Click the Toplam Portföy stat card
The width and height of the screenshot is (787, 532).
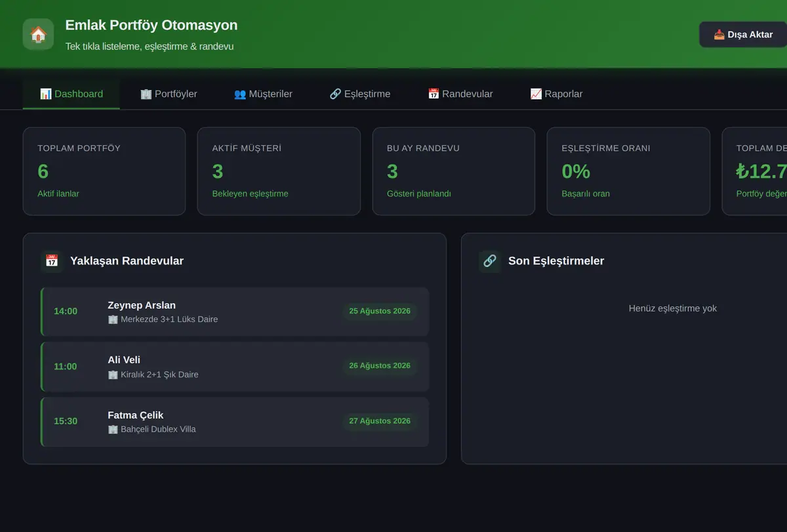pyautogui.click(x=104, y=171)
